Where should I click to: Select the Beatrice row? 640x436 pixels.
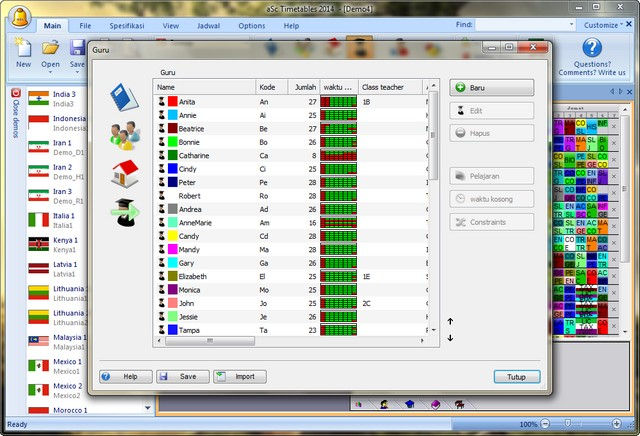coord(291,129)
